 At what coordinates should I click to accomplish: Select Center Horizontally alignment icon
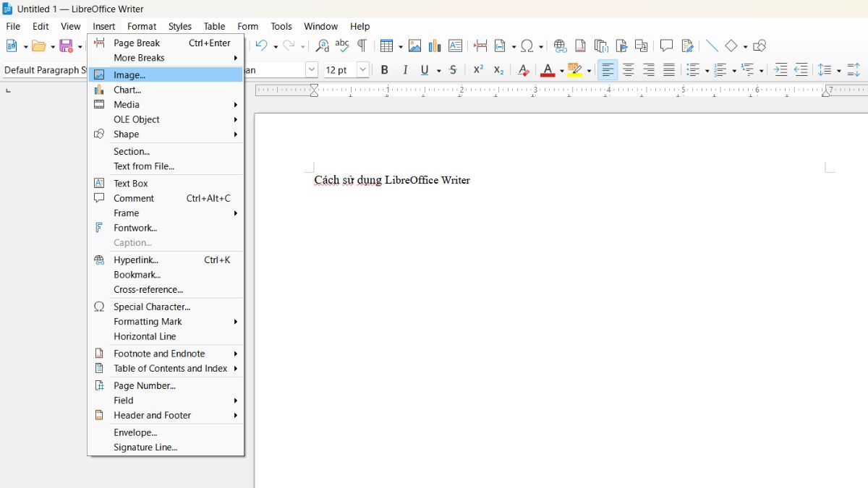click(x=629, y=70)
